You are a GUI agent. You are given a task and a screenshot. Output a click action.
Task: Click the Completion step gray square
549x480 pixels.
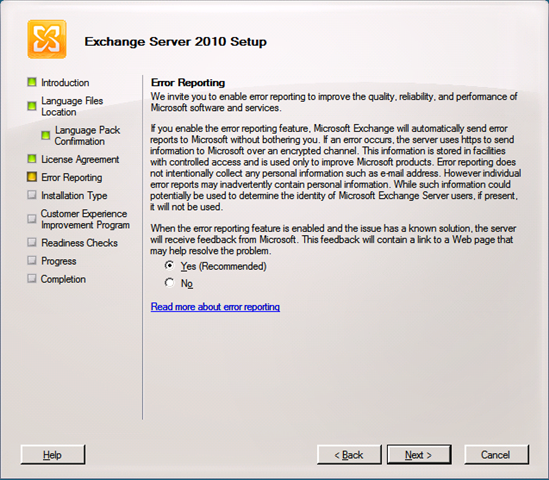pos(32,279)
